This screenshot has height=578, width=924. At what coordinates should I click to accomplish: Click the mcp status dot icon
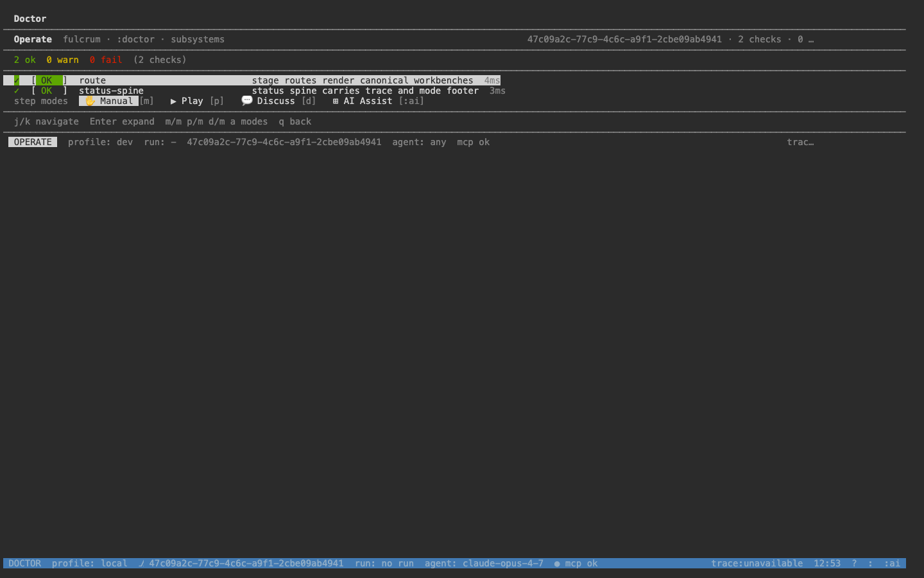[557, 563]
